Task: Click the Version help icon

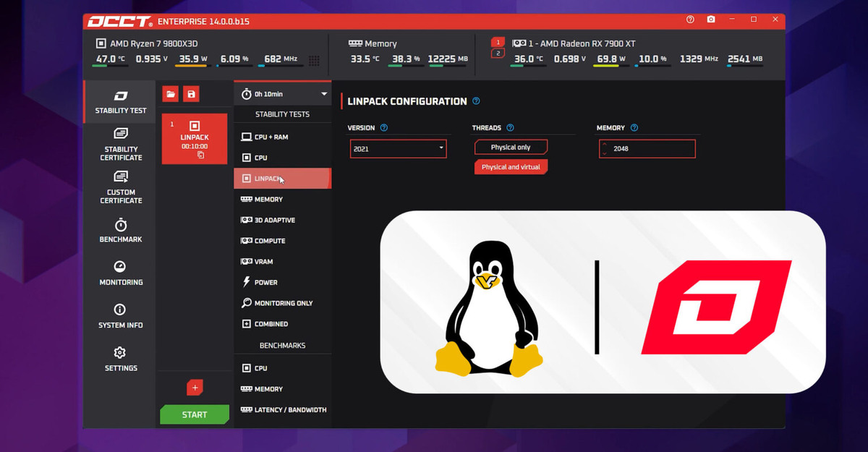Action: tap(384, 128)
